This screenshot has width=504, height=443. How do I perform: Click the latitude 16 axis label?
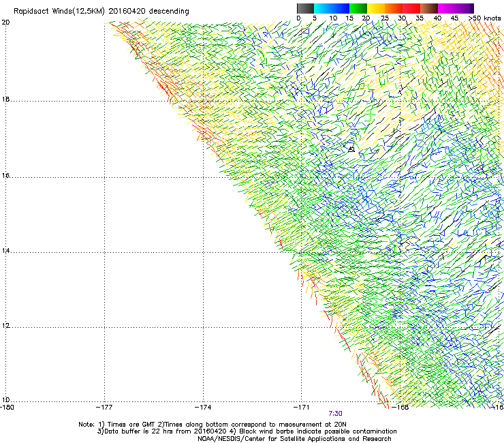5,176
